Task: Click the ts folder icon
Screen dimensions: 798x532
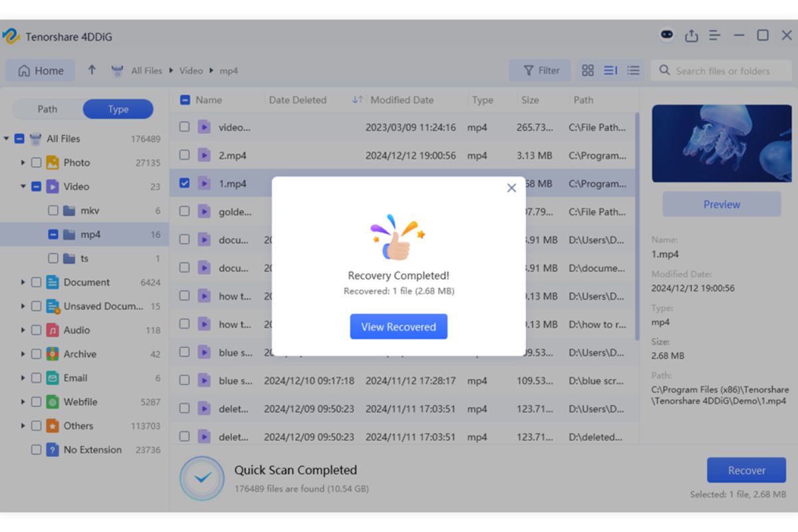Action: click(x=69, y=258)
